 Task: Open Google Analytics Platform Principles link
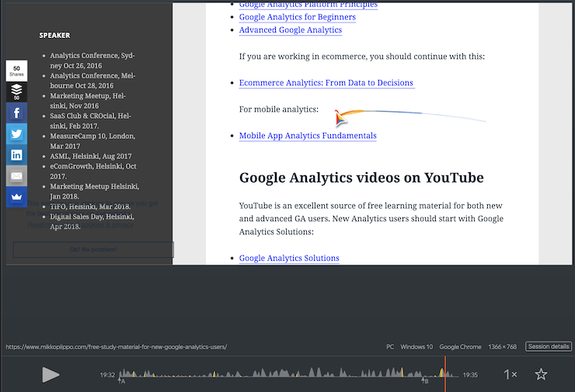click(308, 5)
